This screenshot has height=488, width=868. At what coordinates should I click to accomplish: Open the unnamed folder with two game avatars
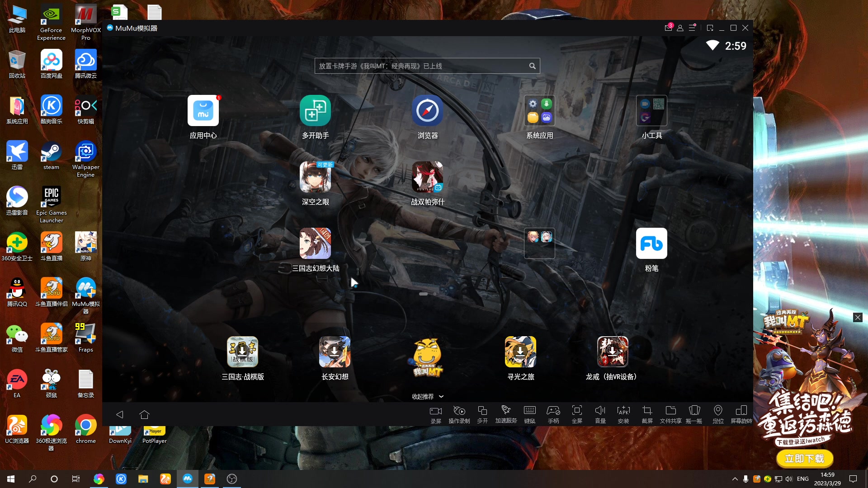[539, 244]
